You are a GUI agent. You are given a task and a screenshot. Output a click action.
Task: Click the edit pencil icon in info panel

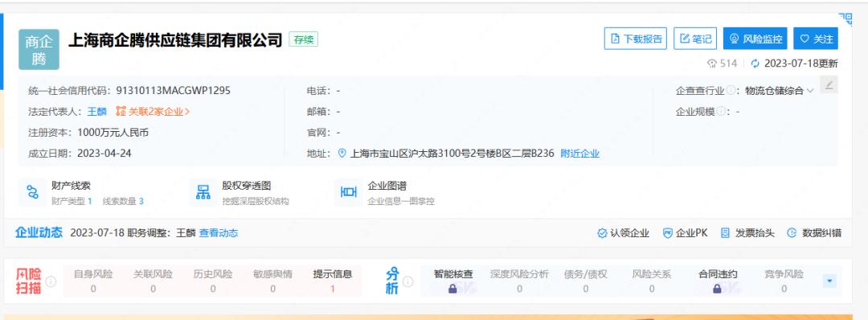(829, 84)
